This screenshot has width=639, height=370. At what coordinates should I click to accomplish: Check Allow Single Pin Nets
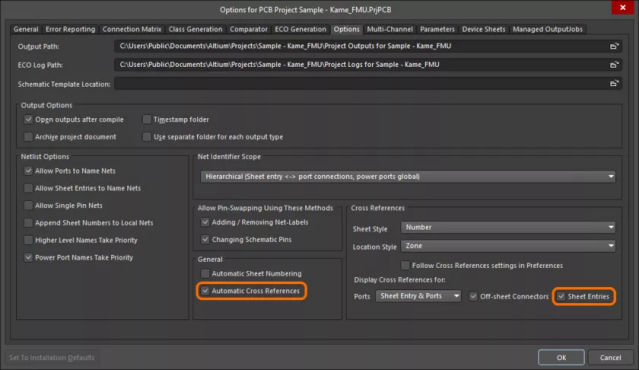click(28, 205)
